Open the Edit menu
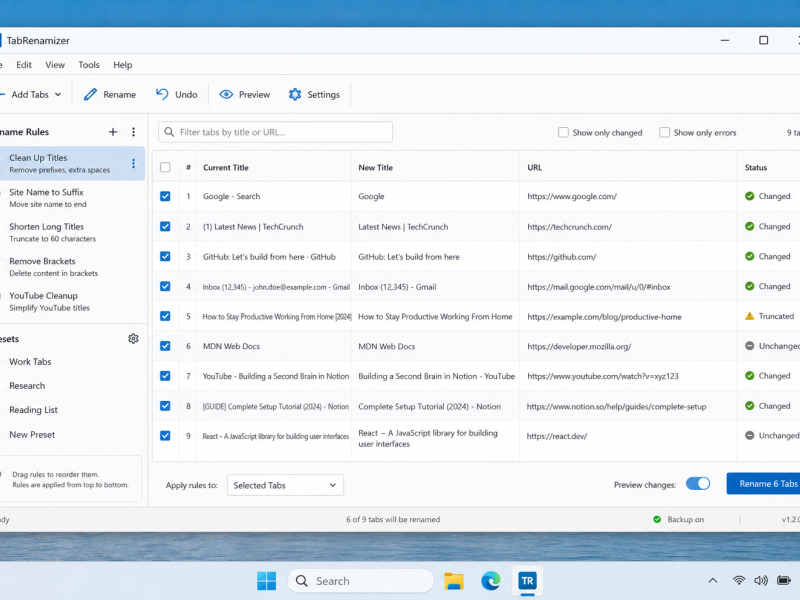800x600 pixels. 23,65
